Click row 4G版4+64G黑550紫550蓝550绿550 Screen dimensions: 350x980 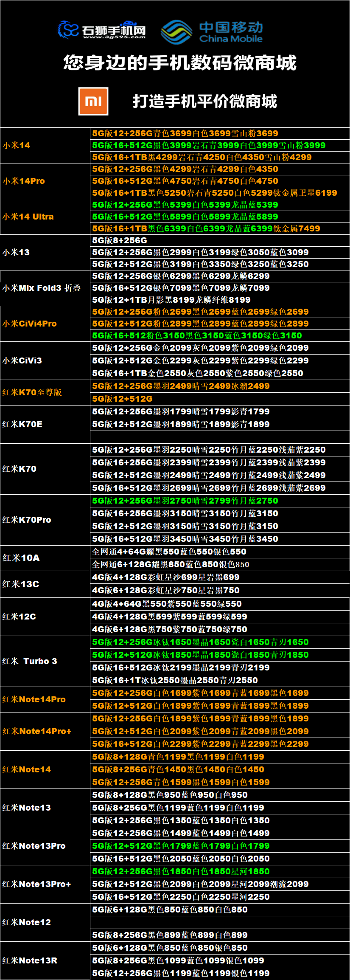point(220,604)
